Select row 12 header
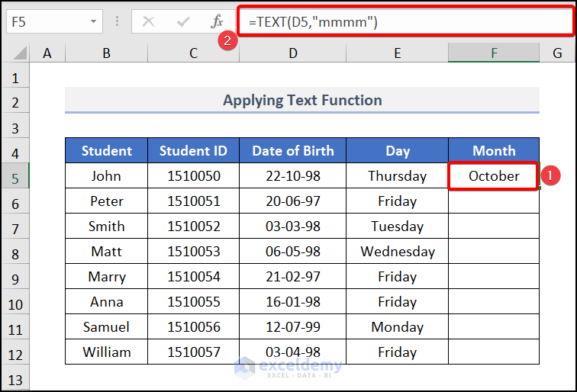The width and height of the screenshot is (577, 392). [15, 352]
